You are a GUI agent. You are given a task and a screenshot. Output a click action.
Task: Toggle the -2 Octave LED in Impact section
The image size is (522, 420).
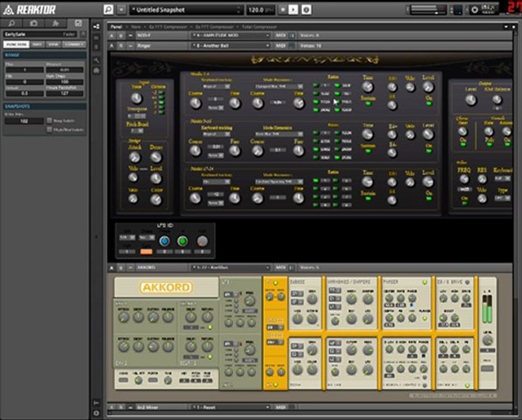tap(162, 93)
